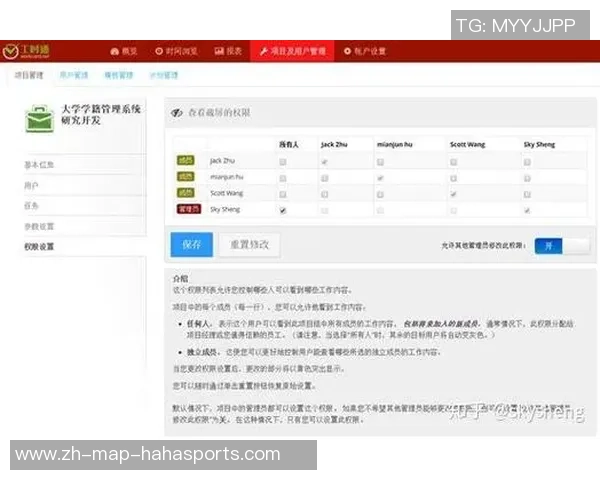Turn off 允许其他管理员修改此权限 switch
This screenshot has width=600, height=480.
(562, 246)
